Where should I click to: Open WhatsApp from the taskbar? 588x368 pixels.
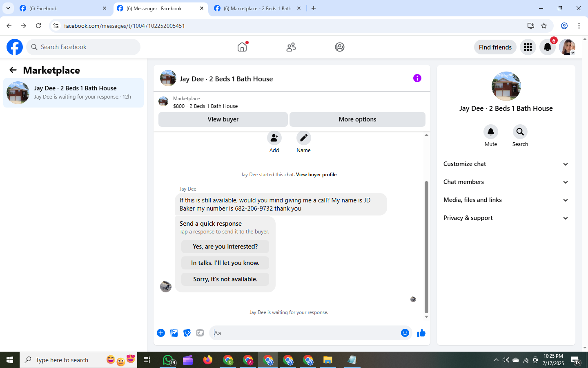coord(168,360)
